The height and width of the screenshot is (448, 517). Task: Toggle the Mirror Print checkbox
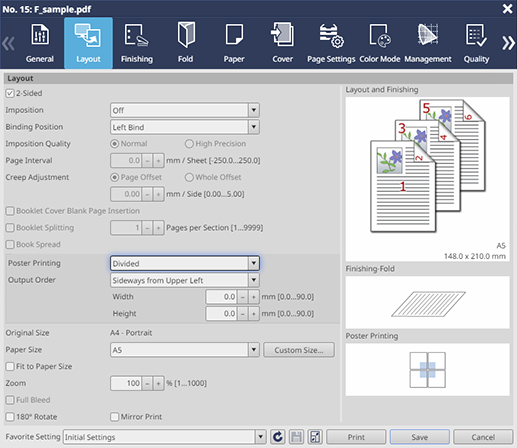coord(114,417)
